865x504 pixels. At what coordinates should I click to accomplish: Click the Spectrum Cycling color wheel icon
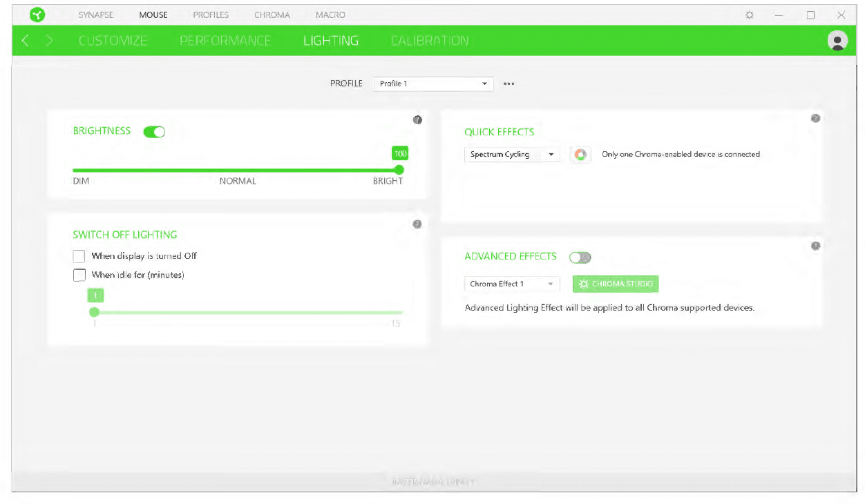click(581, 155)
